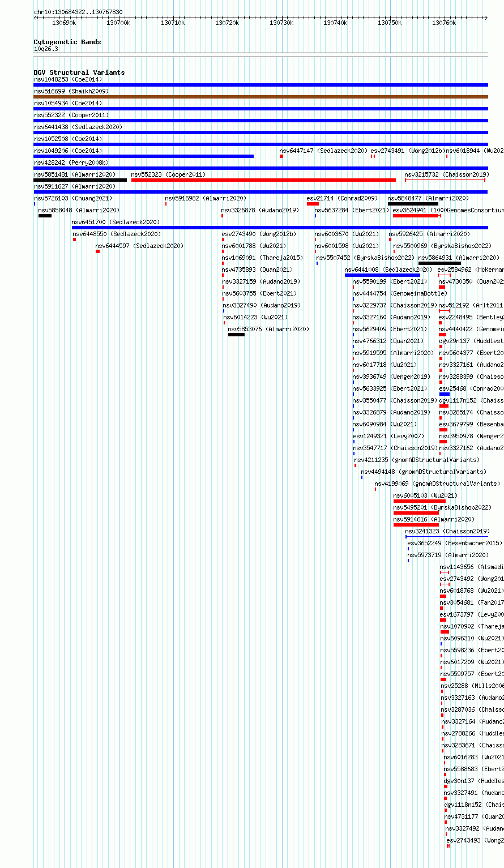This screenshot has width=504, height=868.
Task: Click the red nsv552323 (Cooper2011) bar
Action: coord(263,180)
